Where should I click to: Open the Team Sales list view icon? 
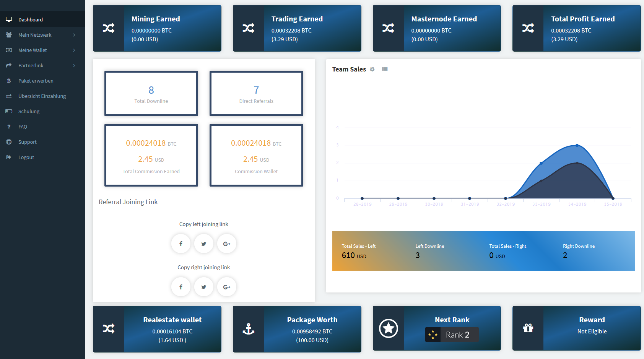[x=385, y=69]
